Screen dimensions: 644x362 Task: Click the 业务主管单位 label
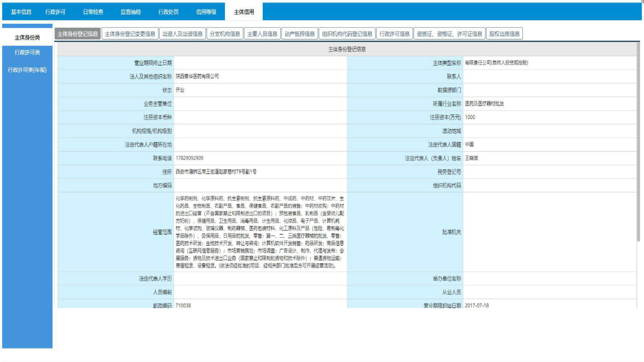(x=158, y=104)
